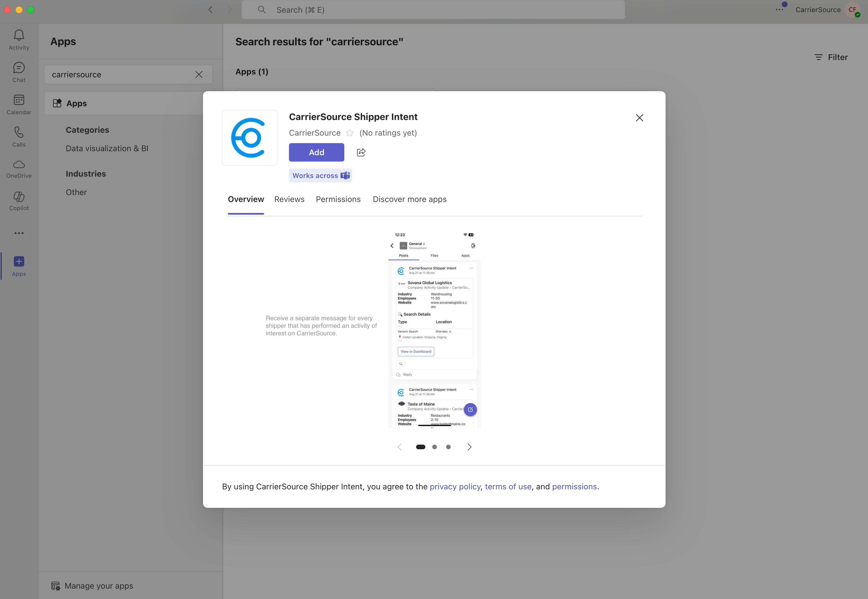
Task: Click the share app link icon
Action: [x=361, y=152]
